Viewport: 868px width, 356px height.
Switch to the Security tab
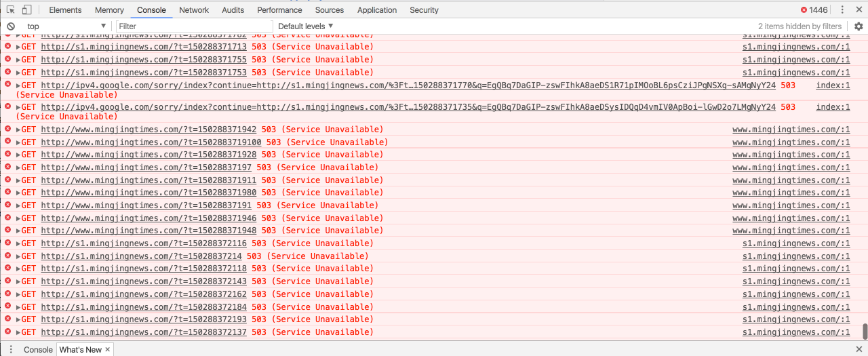(425, 10)
